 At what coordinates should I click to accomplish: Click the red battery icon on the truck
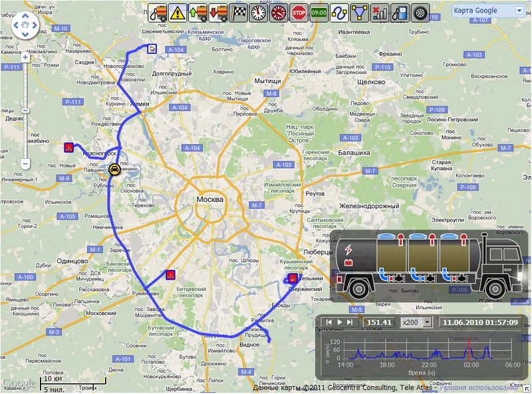pyautogui.click(x=348, y=262)
